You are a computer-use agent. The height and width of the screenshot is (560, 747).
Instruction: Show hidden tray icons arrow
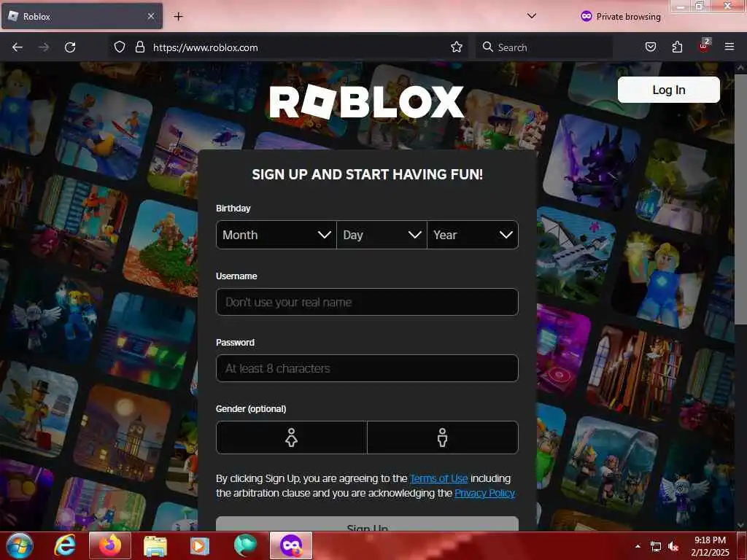pyautogui.click(x=638, y=546)
